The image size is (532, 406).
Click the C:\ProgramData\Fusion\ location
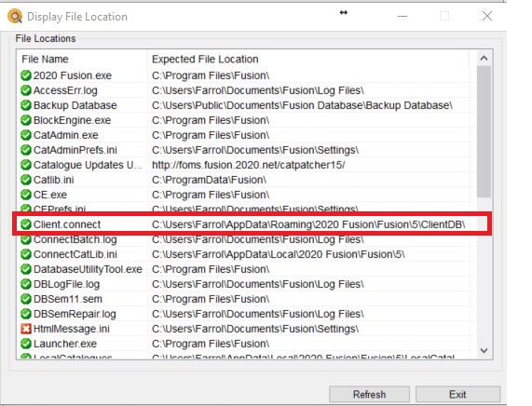[209, 180]
